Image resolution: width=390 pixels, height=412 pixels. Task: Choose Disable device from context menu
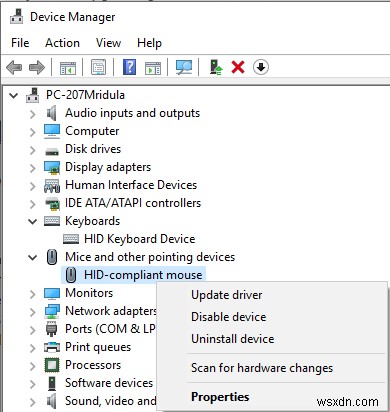coord(229,317)
